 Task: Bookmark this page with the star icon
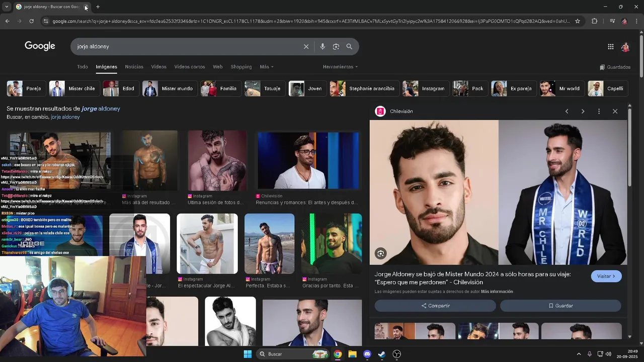coord(578,21)
